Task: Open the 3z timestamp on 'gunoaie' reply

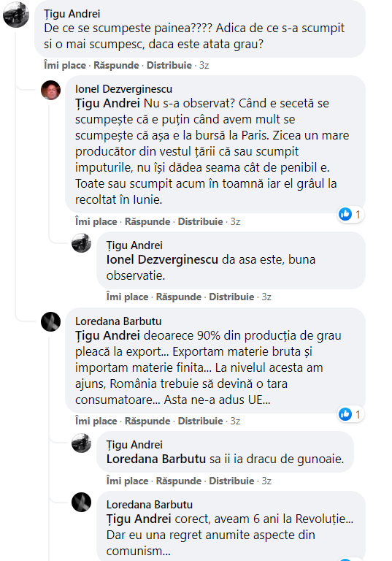Action: pyautogui.click(x=266, y=481)
